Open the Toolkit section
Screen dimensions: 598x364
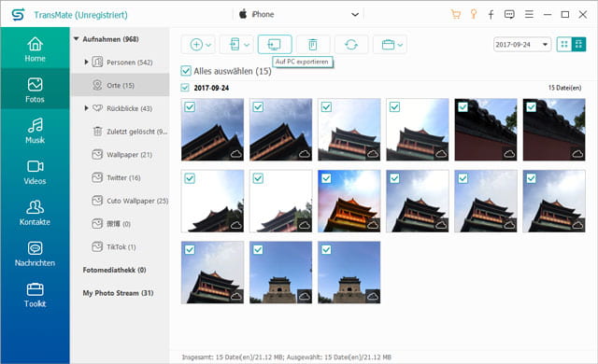click(x=35, y=295)
